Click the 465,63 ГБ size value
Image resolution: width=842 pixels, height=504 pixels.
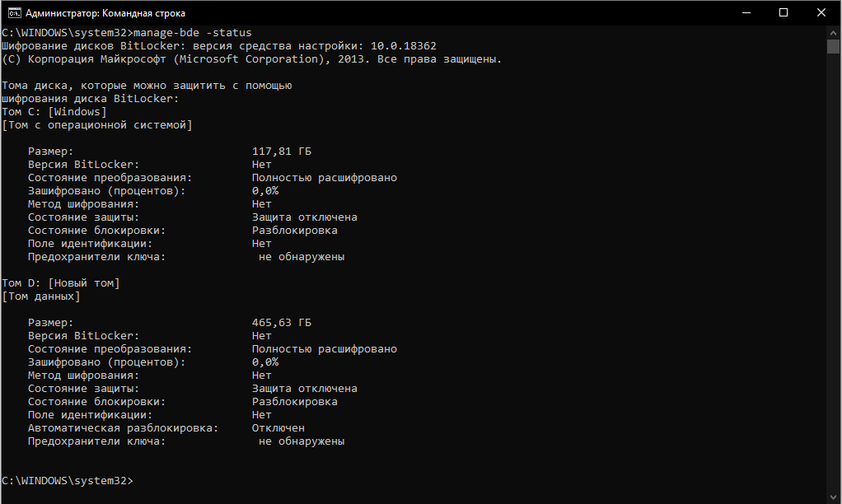click(x=282, y=323)
